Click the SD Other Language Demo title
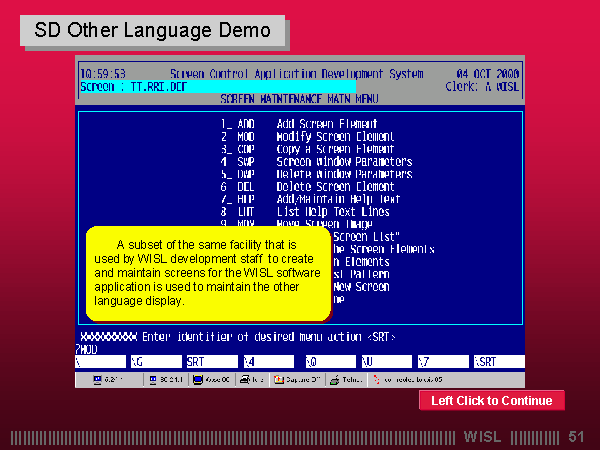 click(x=152, y=30)
